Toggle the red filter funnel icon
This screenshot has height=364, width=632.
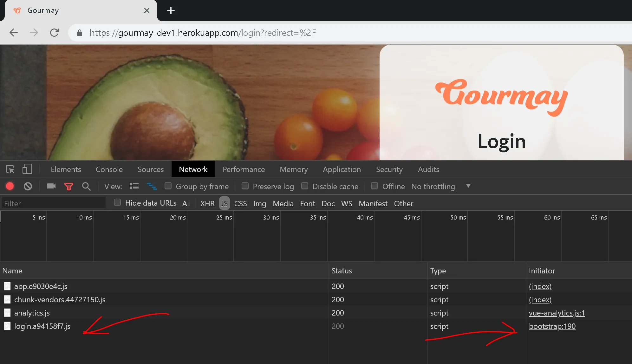pyautogui.click(x=68, y=187)
